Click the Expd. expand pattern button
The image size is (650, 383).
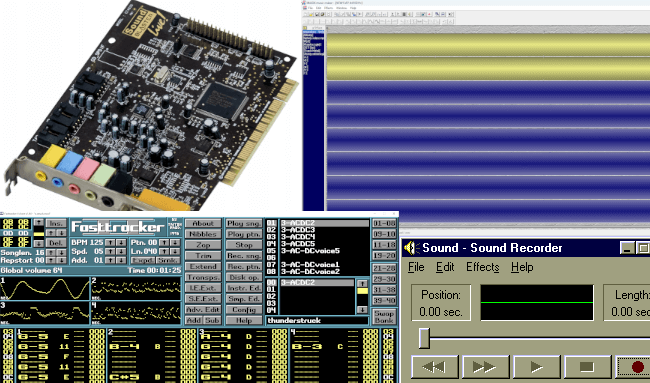click(x=143, y=260)
